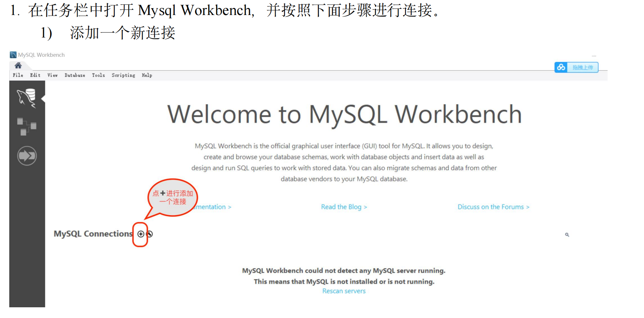This screenshot has height=318, width=644.
Task: Open the migration wizard arrow icon
Action: click(27, 156)
